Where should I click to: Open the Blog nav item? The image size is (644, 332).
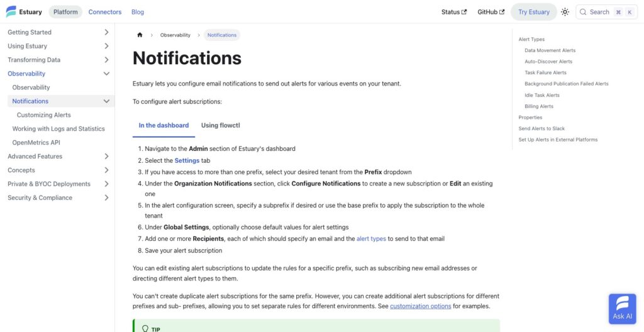[138, 12]
